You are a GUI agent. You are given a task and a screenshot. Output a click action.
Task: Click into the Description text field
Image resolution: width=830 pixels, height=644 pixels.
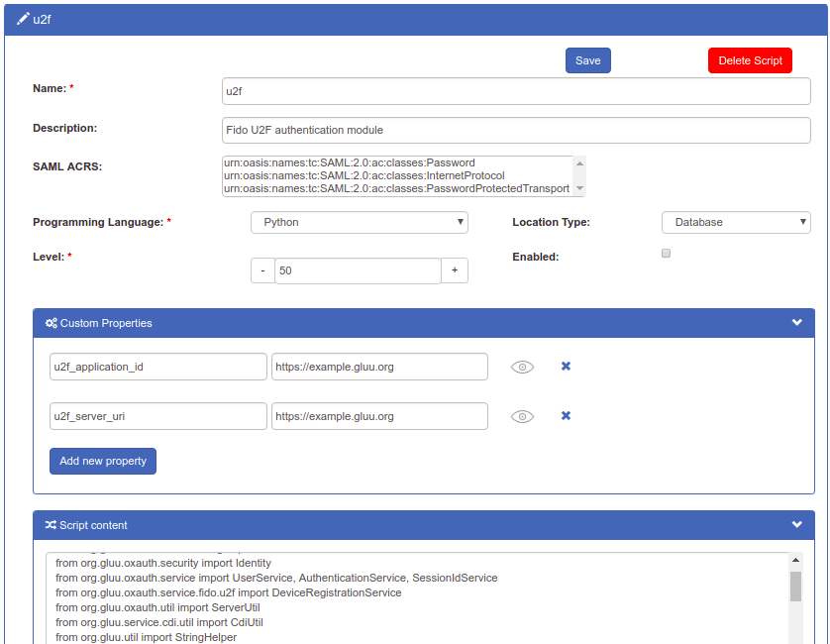point(516,130)
